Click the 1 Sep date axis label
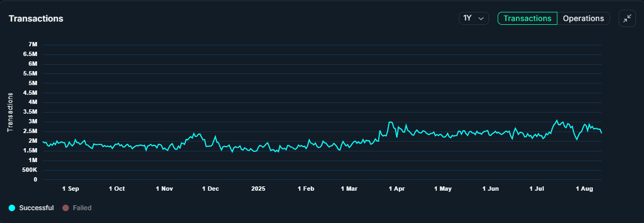Image resolution: width=644 pixels, height=223 pixels. coord(70,189)
